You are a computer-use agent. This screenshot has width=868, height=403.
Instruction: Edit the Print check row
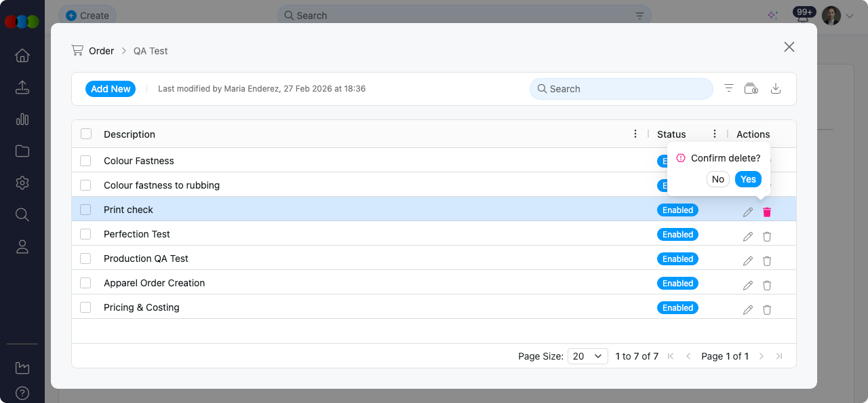click(748, 212)
